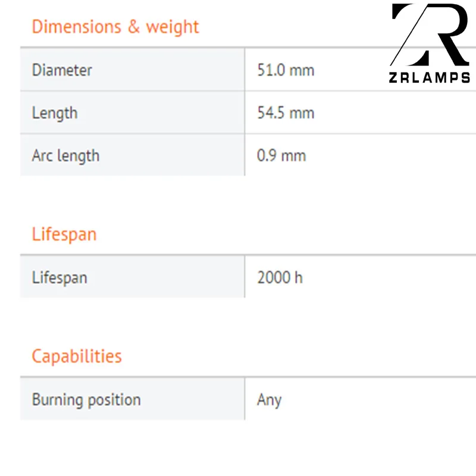This screenshot has height=476, width=476.
Task: Click the 2000 h lifespan value
Action: [x=280, y=277]
